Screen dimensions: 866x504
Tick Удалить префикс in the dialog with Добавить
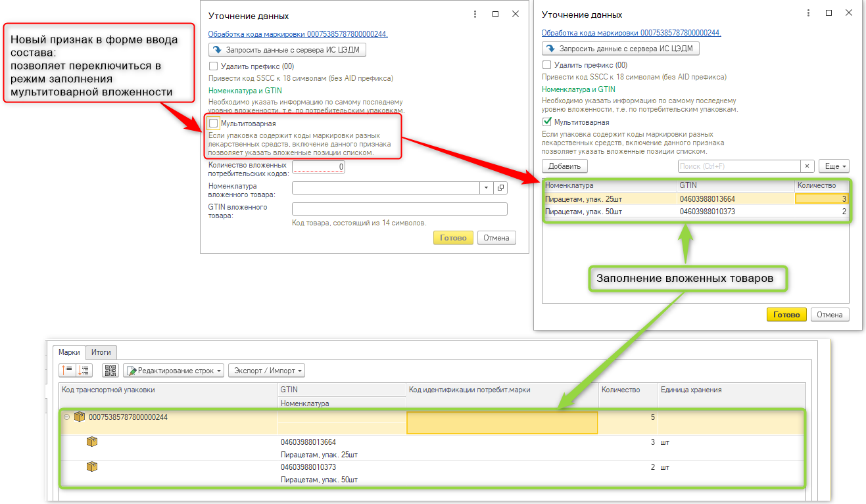pyautogui.click(x=546, y=65)
